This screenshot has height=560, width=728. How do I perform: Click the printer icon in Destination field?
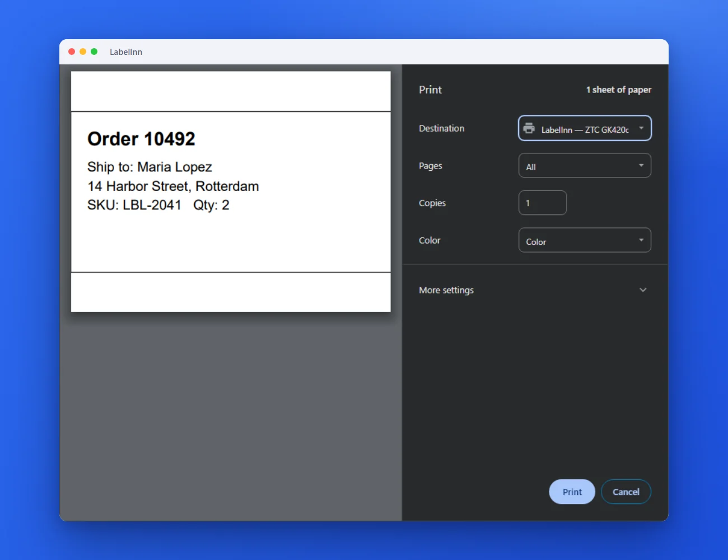[529, 128]
